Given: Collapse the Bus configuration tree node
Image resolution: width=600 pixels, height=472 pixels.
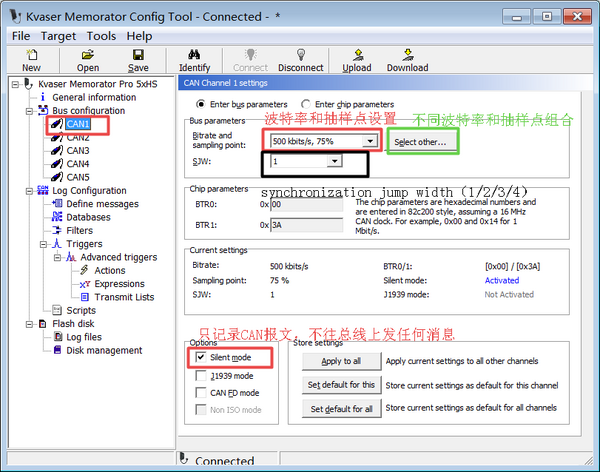Looking at the screenshot, I should pos(29,111).
